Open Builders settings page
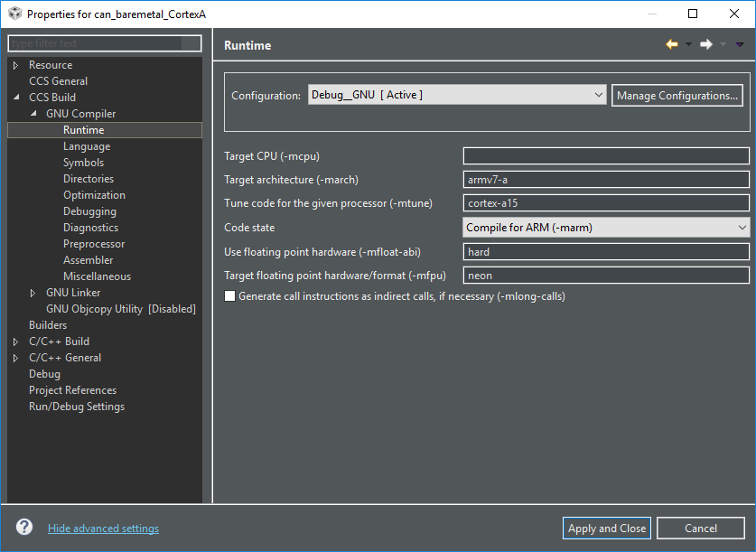 [48, 325]
